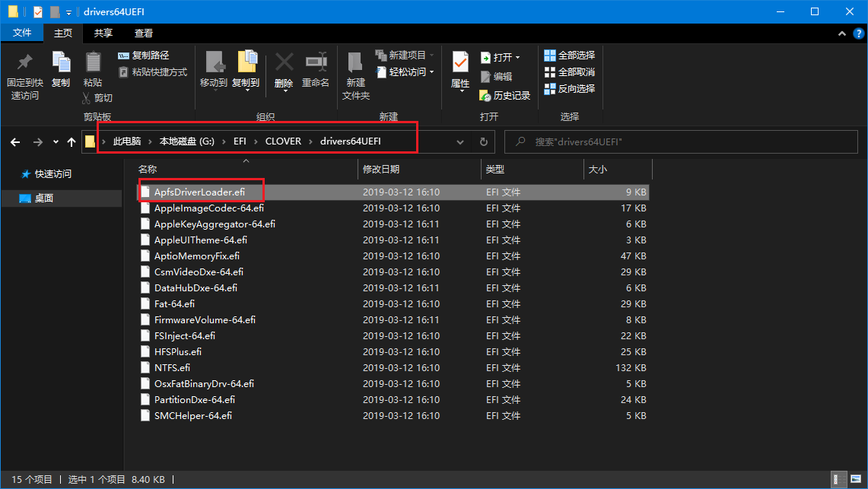Screen dimensions: 868x489
Task: Click the CLOVER breadcrumb segment
Action: (283, 141)
